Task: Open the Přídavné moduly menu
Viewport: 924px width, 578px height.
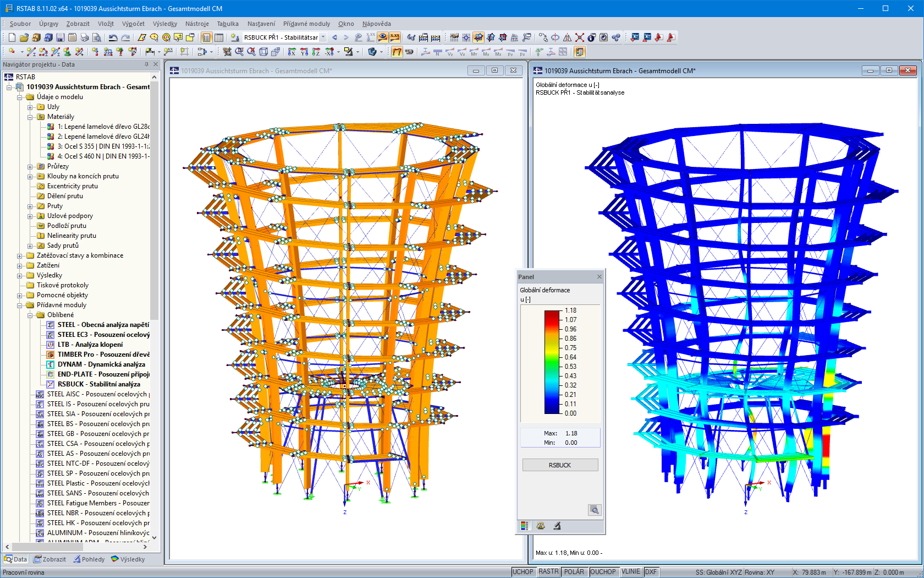Action: (x=307, y=24)
